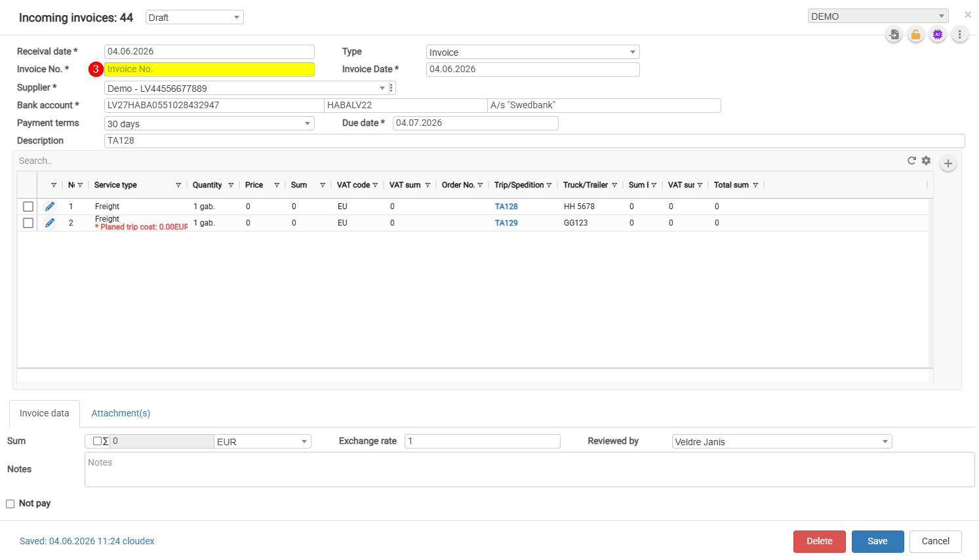Open grid settings gear icon
This screenshot has width=979, height=560.
pos(926,161)
